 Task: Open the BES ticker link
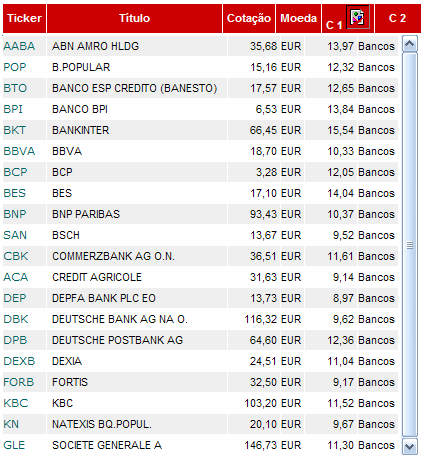pyautogui.click(x=15, y=193)
